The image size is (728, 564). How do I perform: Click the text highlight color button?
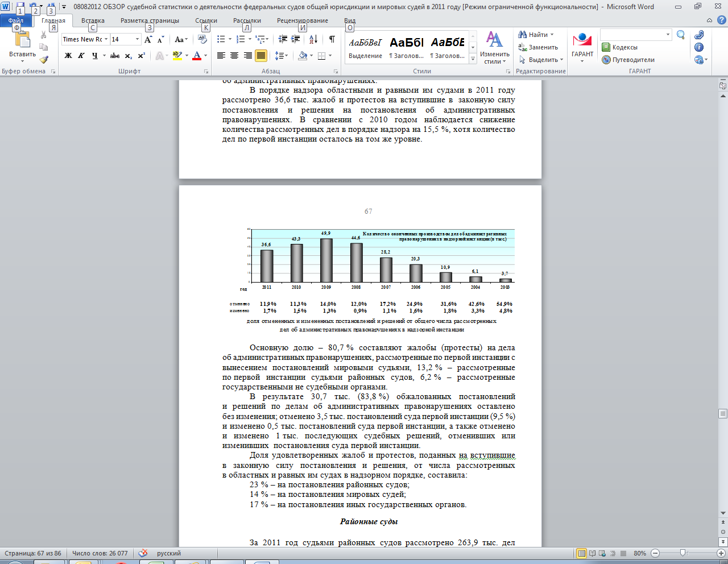click(177, 56)
